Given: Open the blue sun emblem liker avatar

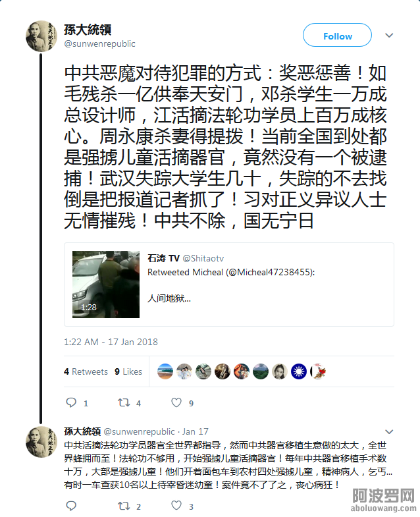Looking at the screenshot, I should (x=299, y=371).
